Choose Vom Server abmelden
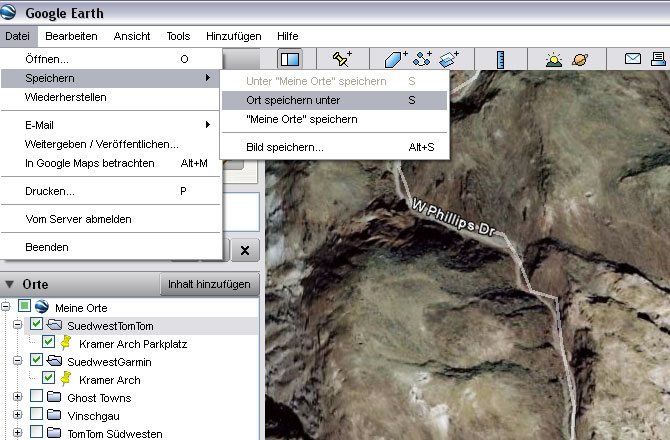This screenshot has width=670, height=440. 111,219
